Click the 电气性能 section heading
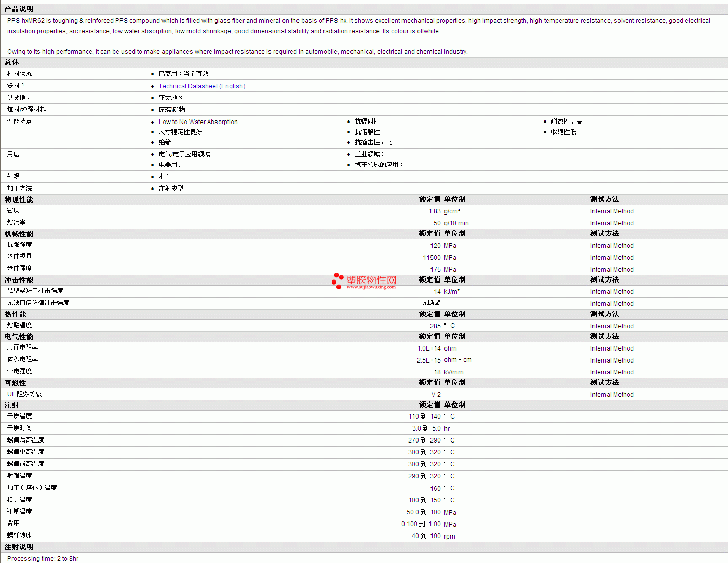 click(19, 337)
